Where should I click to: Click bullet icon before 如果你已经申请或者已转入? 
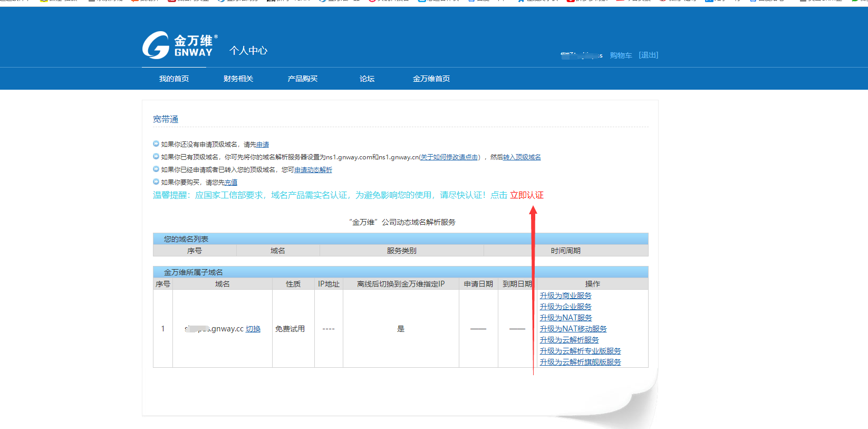156,169
